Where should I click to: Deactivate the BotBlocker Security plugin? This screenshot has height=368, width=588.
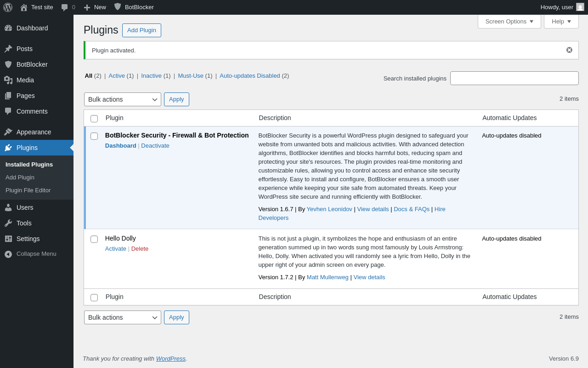tap(155, 146)
